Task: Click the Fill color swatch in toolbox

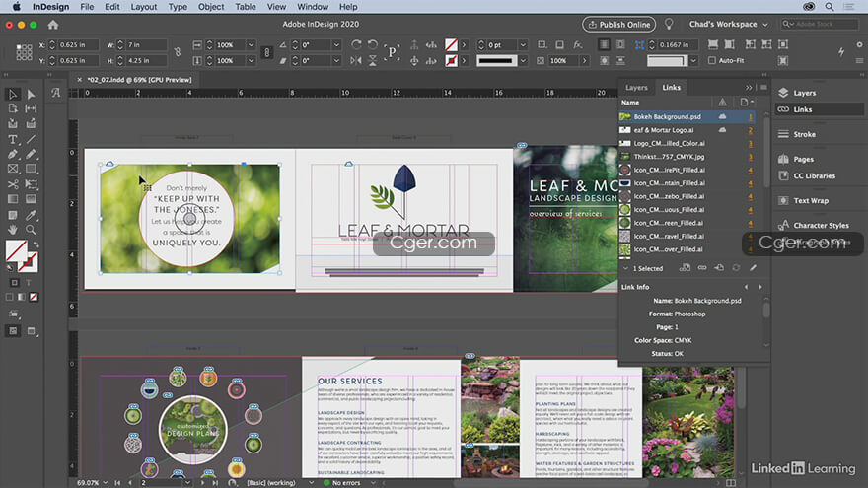Action: (x=14, y=249)
